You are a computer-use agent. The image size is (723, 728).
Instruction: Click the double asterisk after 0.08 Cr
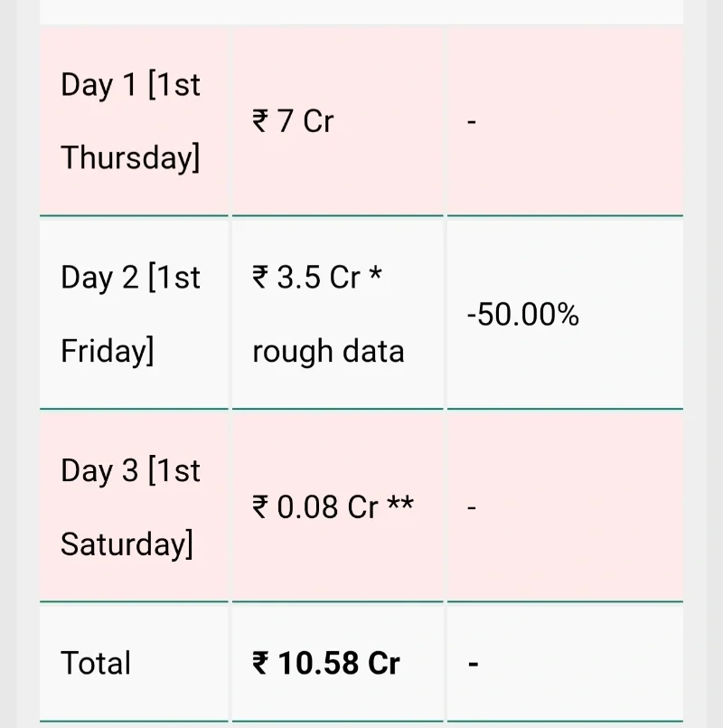pyautogui.click(x=399, y=506)
